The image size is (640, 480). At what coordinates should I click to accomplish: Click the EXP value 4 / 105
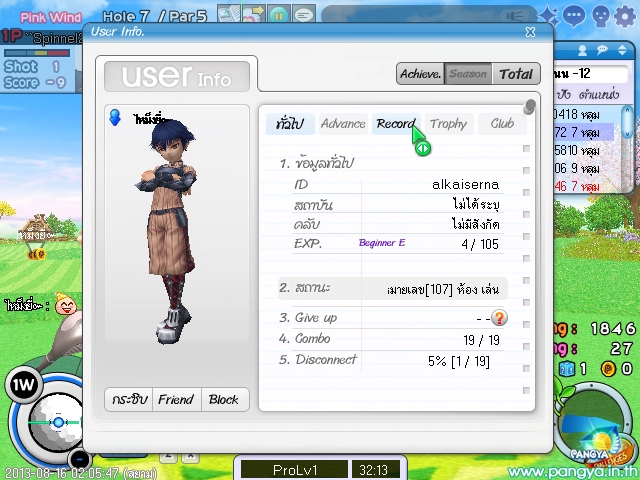[x=480, y=244]
